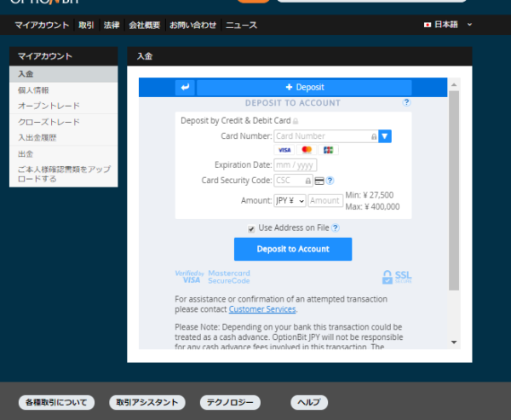Select 個人情報 in the sidebar
Viewport: 511px width, 420px height.
tap(34, 90)
